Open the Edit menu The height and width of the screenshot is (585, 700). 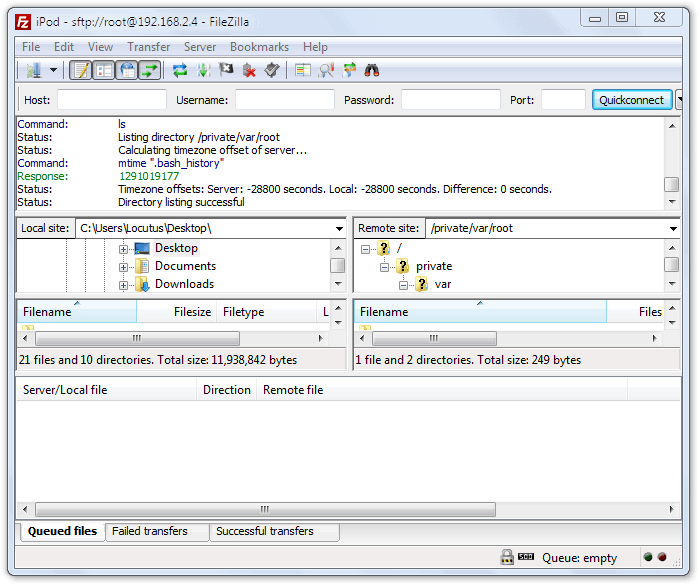coord(64,47)
